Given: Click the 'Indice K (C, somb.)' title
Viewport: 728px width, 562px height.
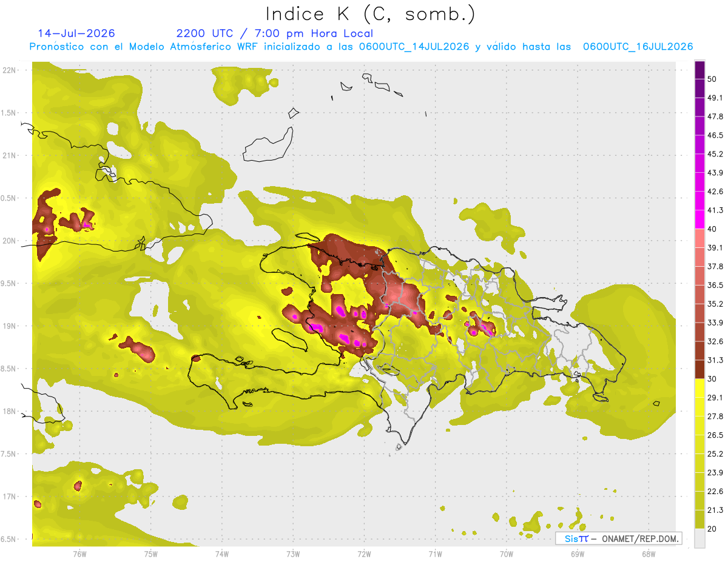Looking at the screenshot, I should coord(370,14).
